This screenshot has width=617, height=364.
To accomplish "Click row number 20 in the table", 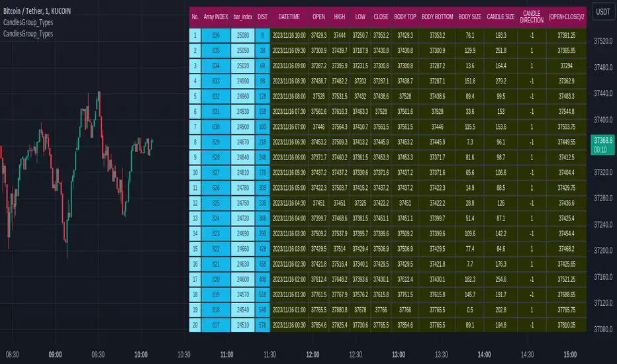I will click(195, 325).
